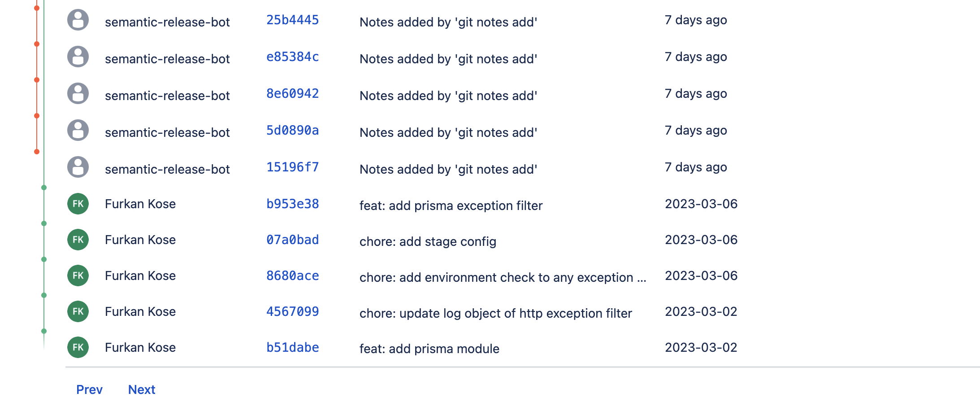Open commit 07a0bad link
This screenshot has height=411, width=980.
point(292,240)
